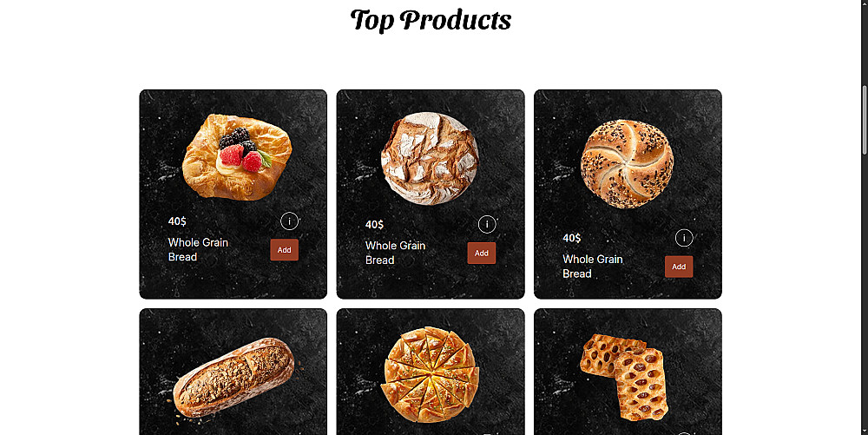The image size is (868, 435).
Task: Click the Top Products heading
Action: point(431,20)
